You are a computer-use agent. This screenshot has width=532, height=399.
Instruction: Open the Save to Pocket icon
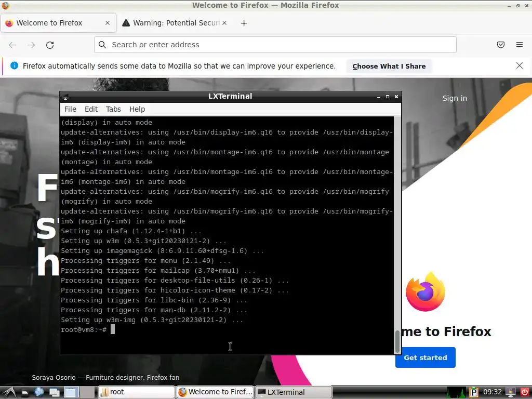[x=501, y=45]
